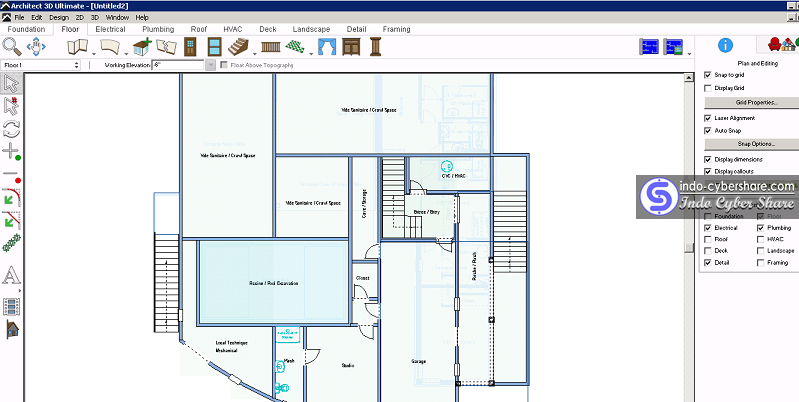Select the curved floor surface tool
The image size is (799, 402).
tap(110, 47)
